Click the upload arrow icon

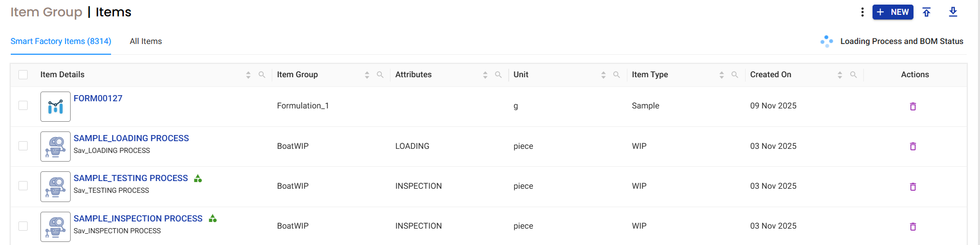926,12
